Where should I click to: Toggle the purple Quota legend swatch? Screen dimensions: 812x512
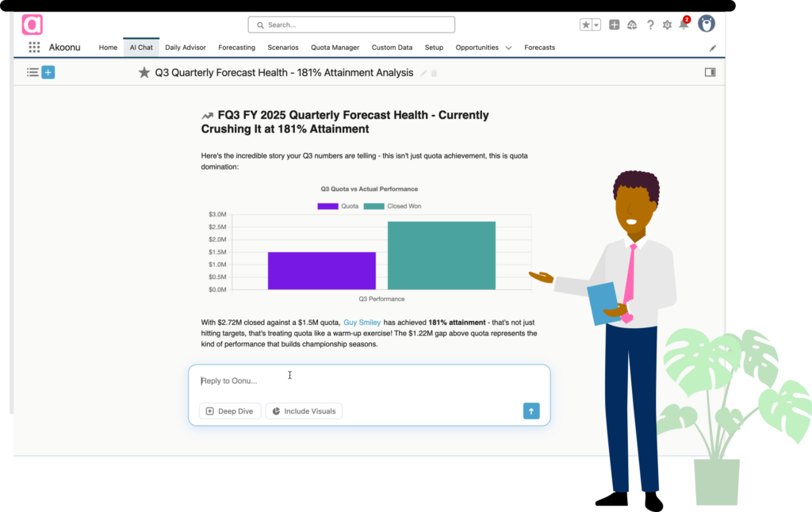[327, 206]
